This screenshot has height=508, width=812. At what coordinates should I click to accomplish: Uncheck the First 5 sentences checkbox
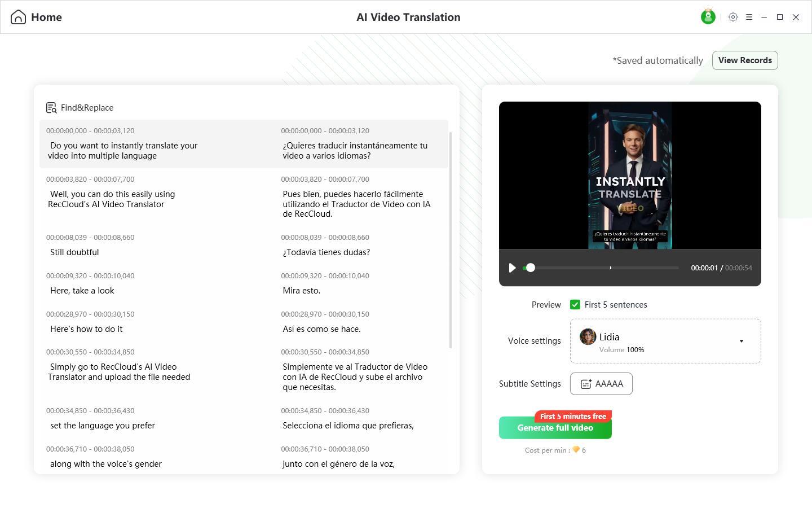point(575,305)
